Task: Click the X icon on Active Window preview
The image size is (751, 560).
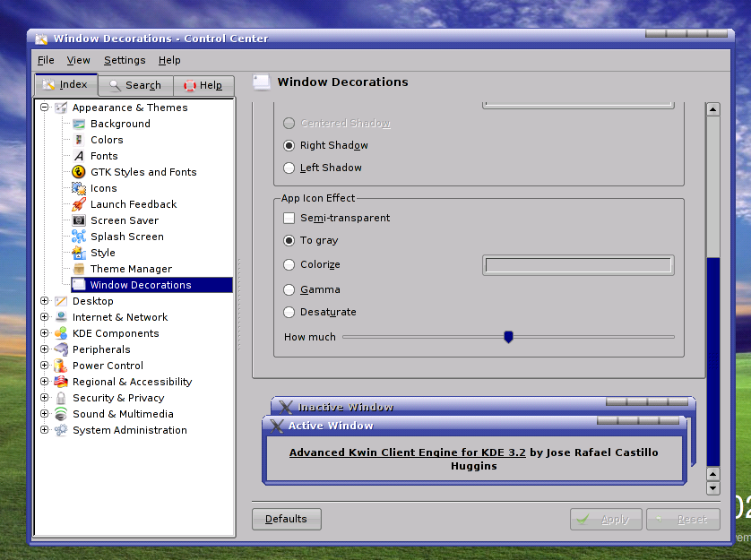Action: pyautogui.click(x=276, y=426)
